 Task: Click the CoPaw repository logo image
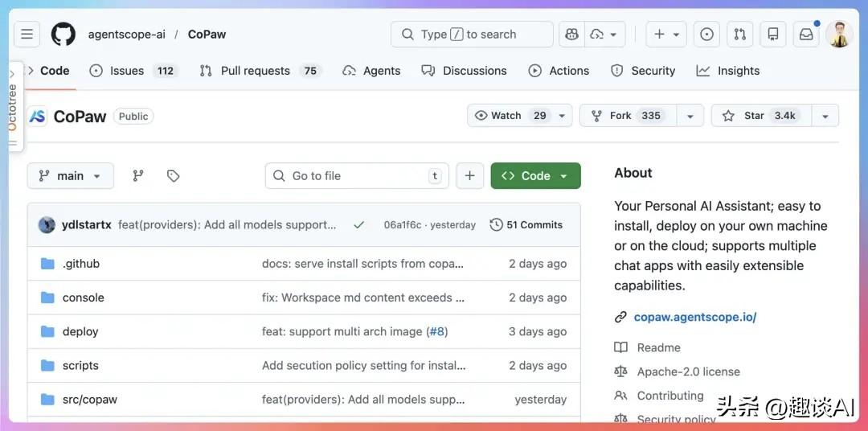coord(38,117)
